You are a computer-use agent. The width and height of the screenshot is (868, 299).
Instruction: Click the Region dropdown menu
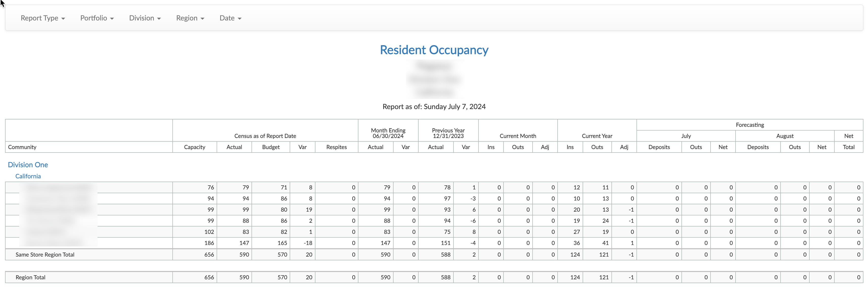[x=190, y=18]
